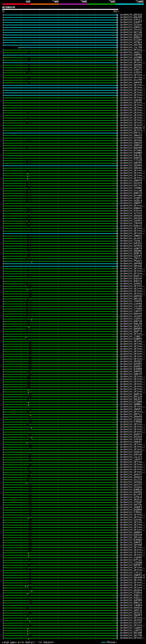Select hit label UniRef100_B3KNH5
The width and height of the screenshot is (146, 644).
pyautogui.click(x=131, y=369)
